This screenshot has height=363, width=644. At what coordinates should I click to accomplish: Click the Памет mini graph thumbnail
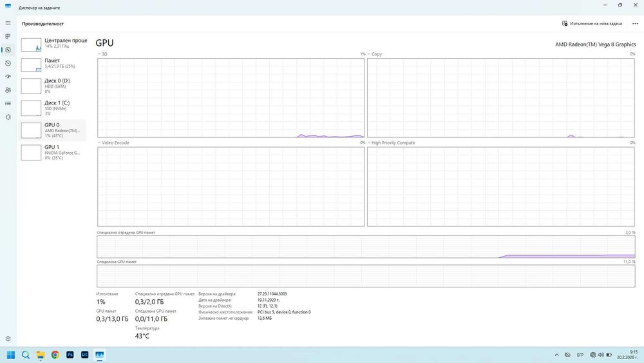(31, 65)
